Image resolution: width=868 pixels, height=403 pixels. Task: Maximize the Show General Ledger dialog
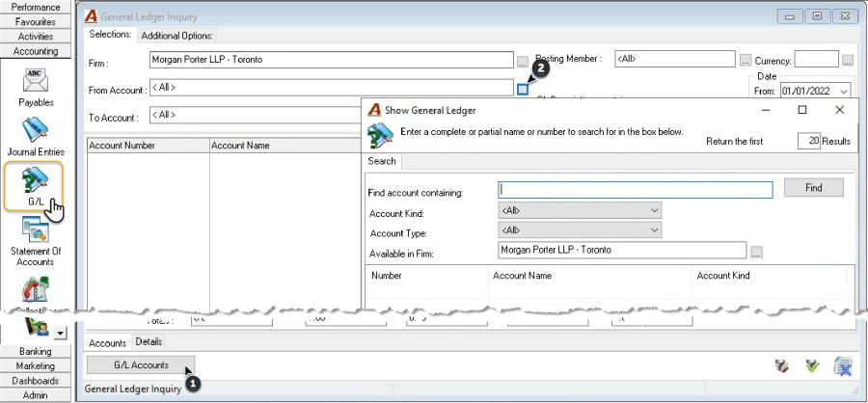802,110
